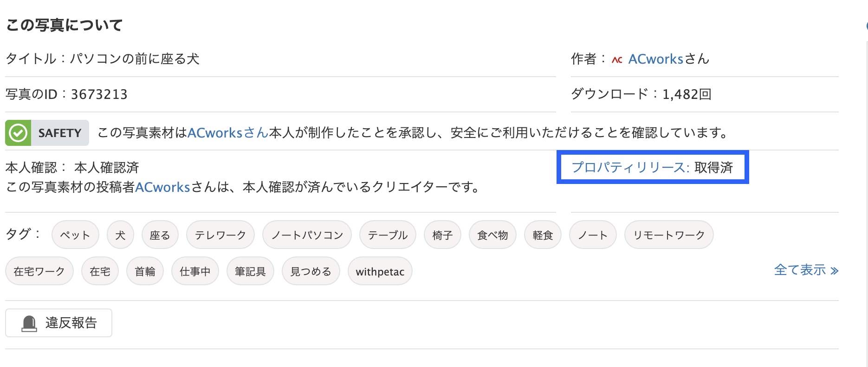Click the red AC logo beside author name
Image resolution: width=868 pixels, height=367 pixels.
point(617,60)
